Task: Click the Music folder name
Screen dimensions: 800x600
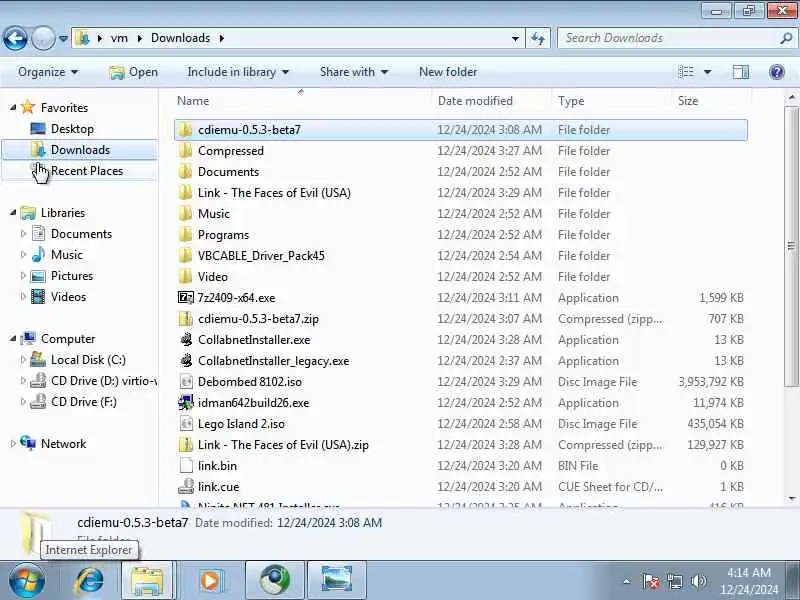Action: click(214, 214)
